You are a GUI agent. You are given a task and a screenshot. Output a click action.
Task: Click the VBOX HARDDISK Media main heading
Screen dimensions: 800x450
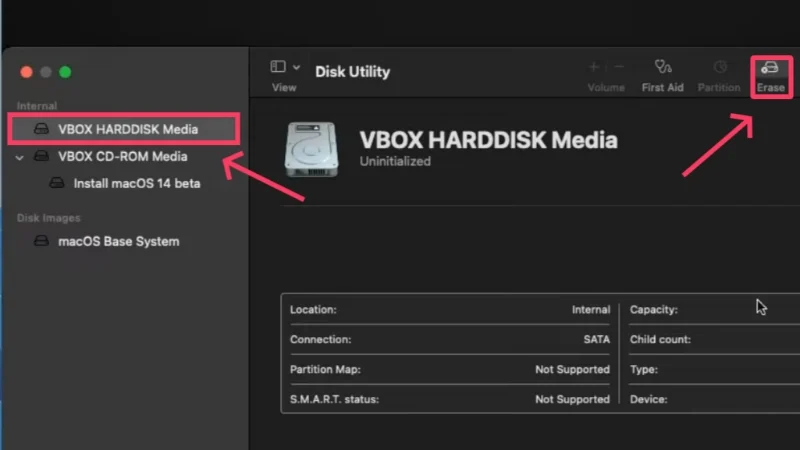(x=488, y=140)
